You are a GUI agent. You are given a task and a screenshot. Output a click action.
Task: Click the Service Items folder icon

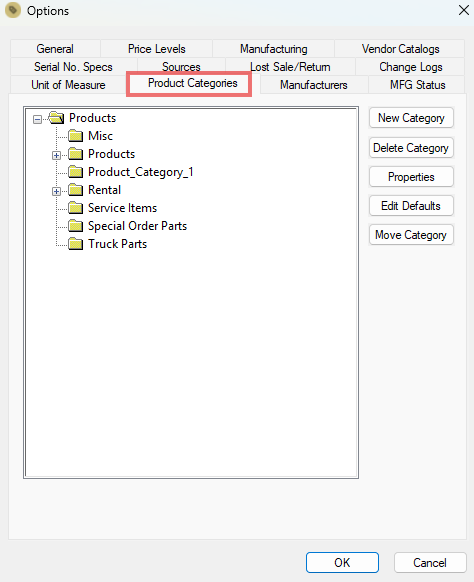click(76, 208)
